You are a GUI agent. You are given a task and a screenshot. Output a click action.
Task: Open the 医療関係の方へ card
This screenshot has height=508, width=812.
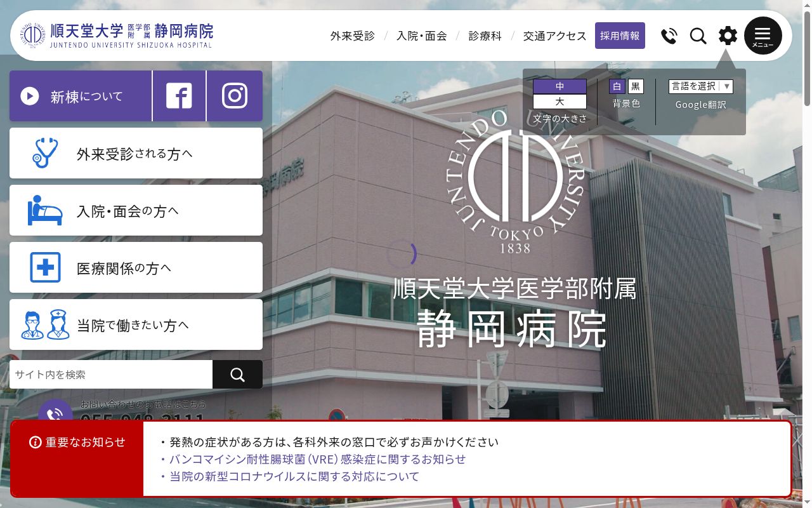coord(136,267)
